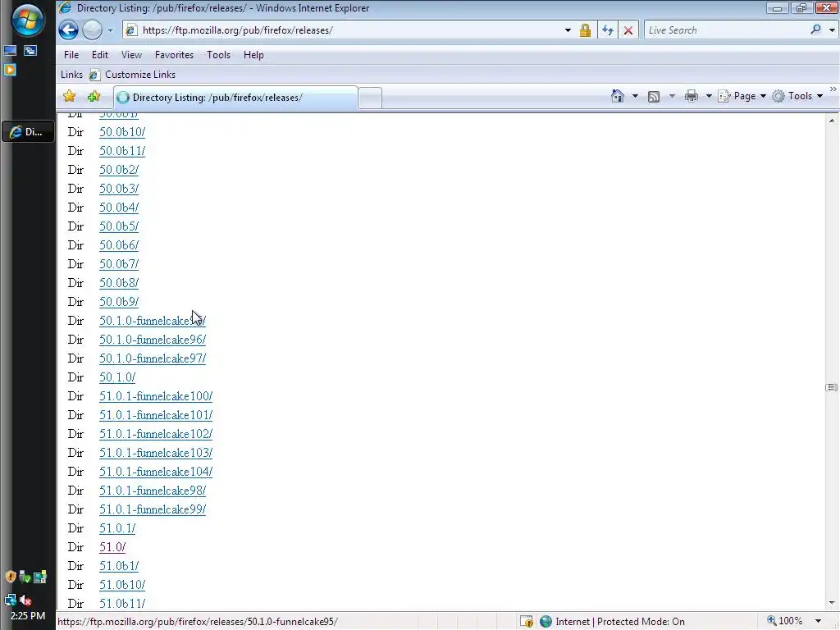840x630 pixels.
Task: Click the Home page icon
Action: (618, 96)
